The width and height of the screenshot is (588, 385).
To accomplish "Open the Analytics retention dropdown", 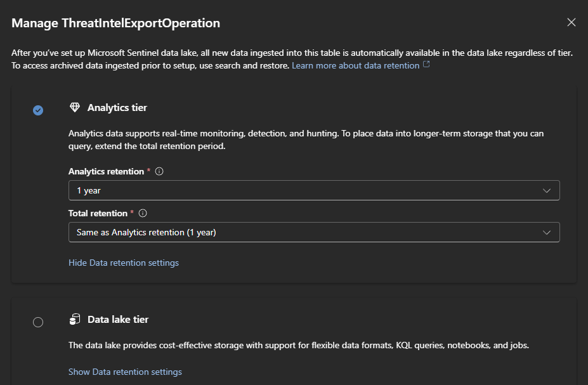I will pyautogui.click(x=314, y=190).
